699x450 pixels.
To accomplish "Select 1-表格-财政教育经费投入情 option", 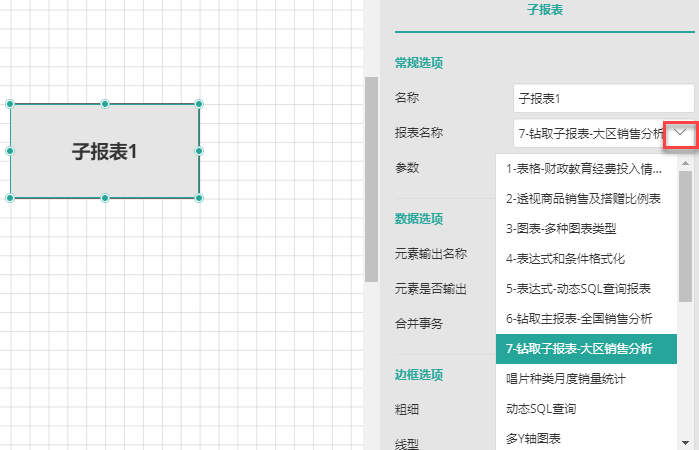I will [x=584, y=169].
